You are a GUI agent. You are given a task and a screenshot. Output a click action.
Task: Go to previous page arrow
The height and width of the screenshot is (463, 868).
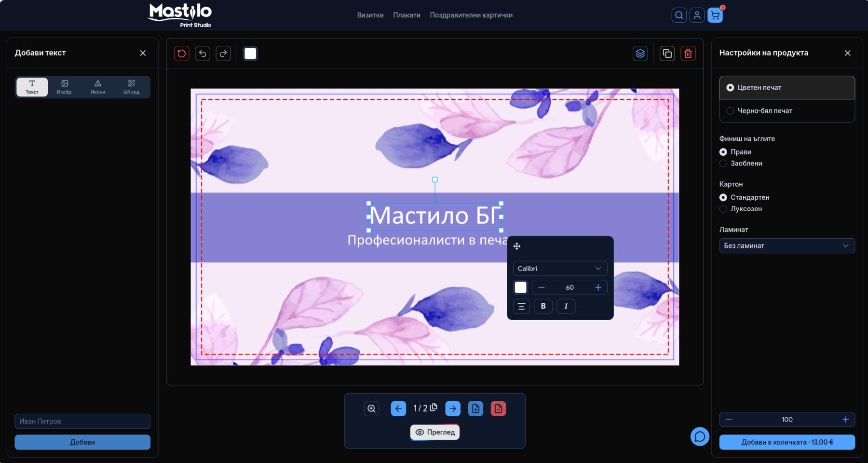pyautogui.click(x=398, y=409)
